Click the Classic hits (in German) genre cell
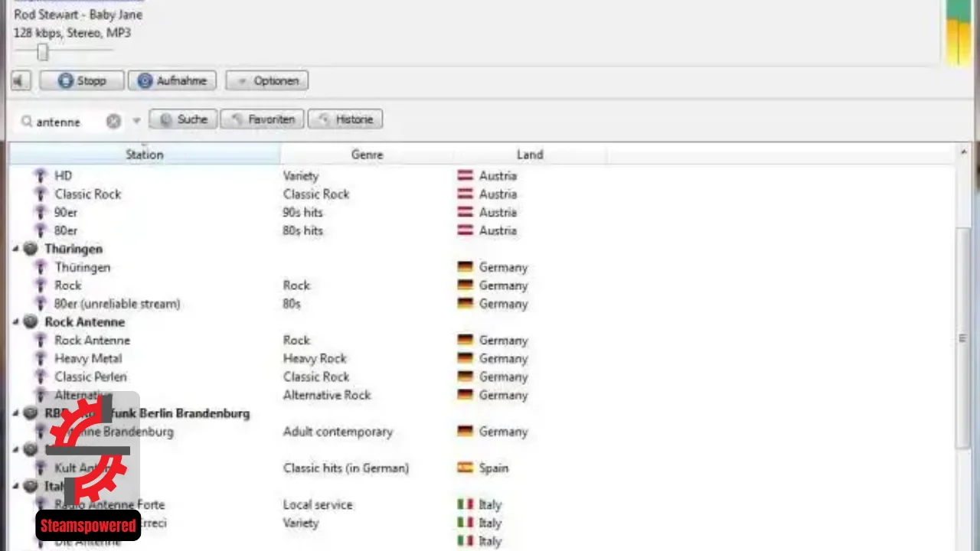 coord(346,468)
